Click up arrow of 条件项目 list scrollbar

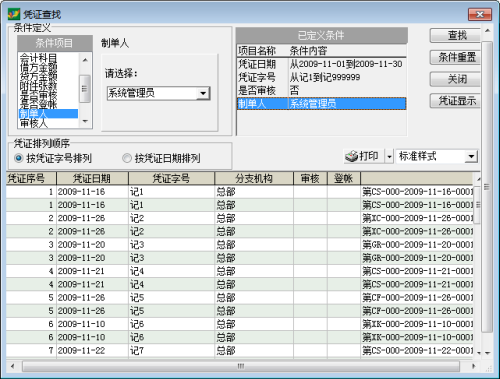point(85,60)
